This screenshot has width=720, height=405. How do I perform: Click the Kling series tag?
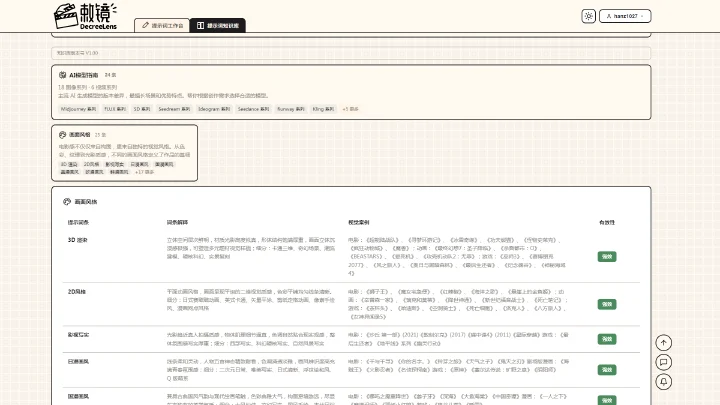(323, 109)
